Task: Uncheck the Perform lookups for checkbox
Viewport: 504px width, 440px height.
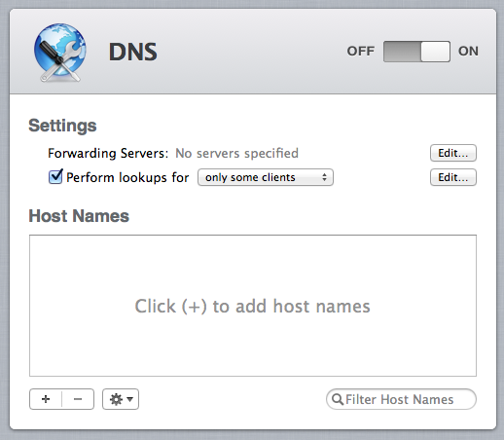Action: [55, 177]
